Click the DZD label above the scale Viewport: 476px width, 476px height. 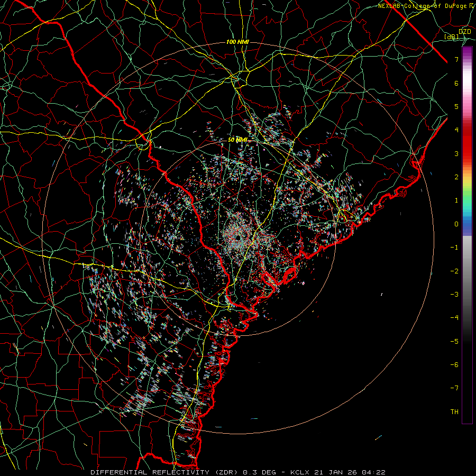click(464, 32)
